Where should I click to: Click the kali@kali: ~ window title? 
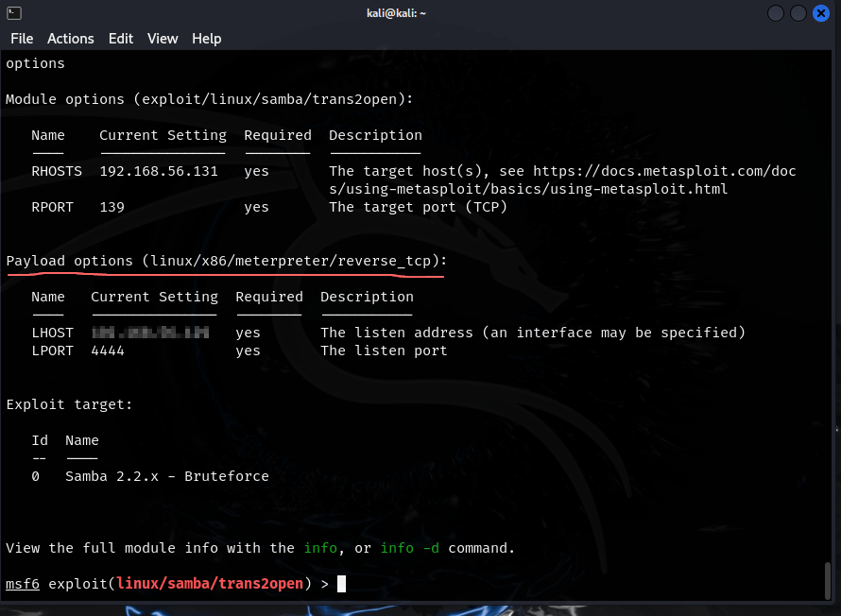396,13
